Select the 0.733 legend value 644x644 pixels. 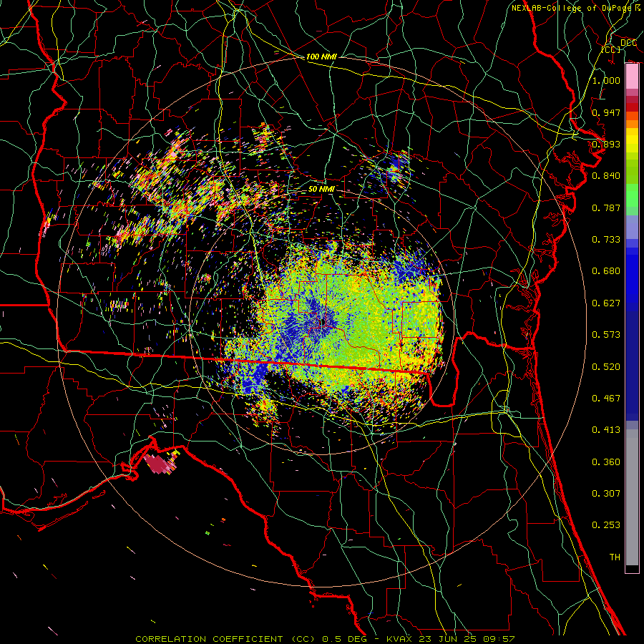pos(606,240)
